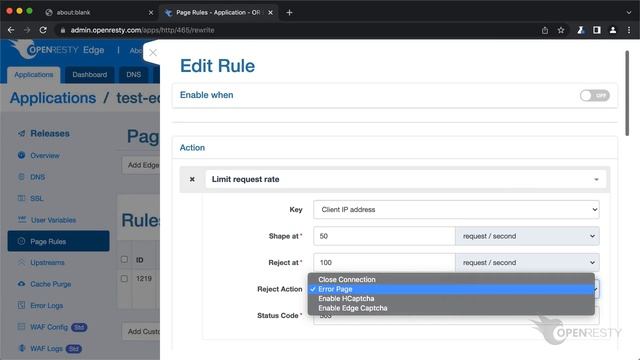Viewport: 640px width, 360px height.
Task: Click the Add Edge button
Action: [x=141, y=165]
